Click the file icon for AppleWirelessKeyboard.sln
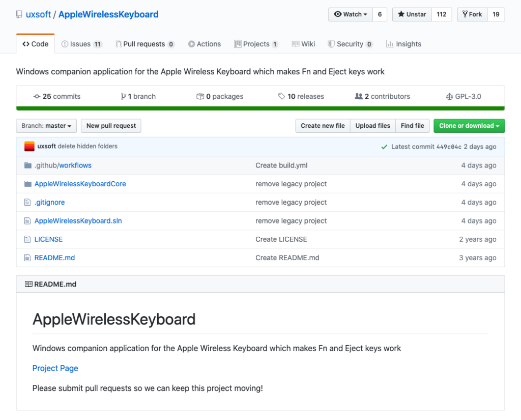The height and width of the screenshot is (420, 521). point(27,221)
